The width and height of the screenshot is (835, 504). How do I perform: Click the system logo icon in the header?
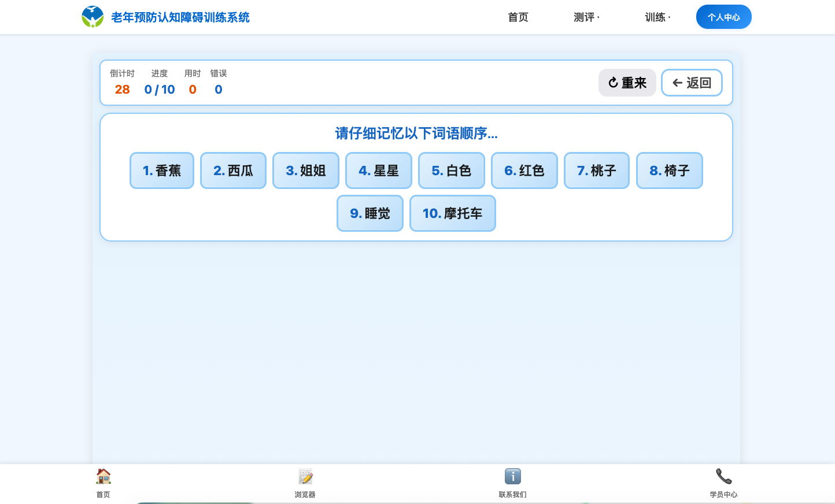(x=93, y=17)
